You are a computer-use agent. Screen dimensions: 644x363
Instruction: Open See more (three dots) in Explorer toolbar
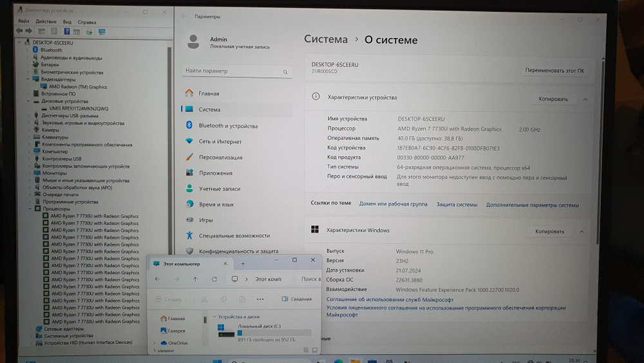260,299
